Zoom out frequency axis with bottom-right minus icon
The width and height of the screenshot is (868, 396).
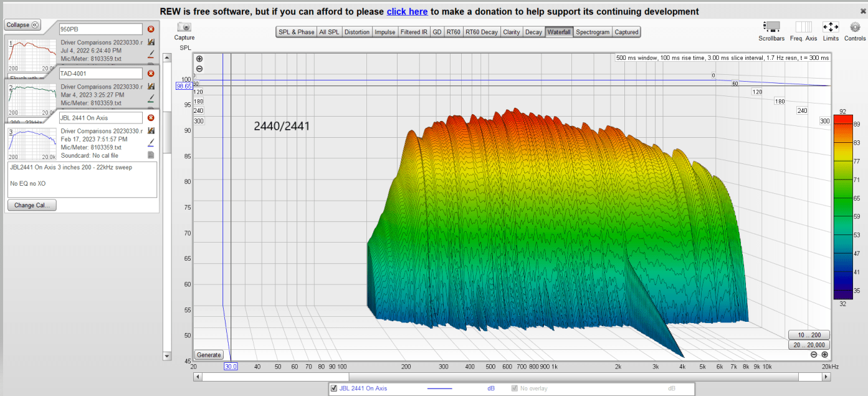[x=814, y=355]
